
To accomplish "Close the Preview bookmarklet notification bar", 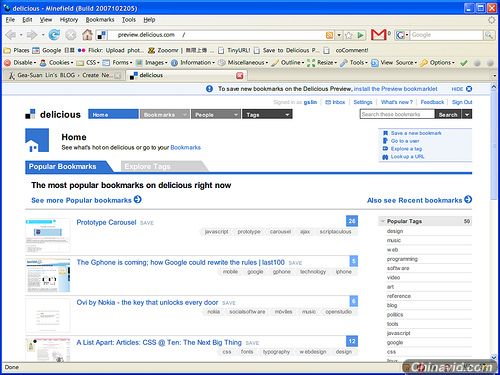I will point(469,89).
